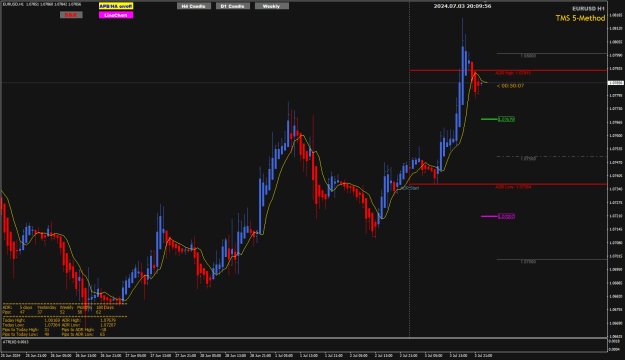Click the green price level tag
The image size is (625, 360).
tap(506, 119)
